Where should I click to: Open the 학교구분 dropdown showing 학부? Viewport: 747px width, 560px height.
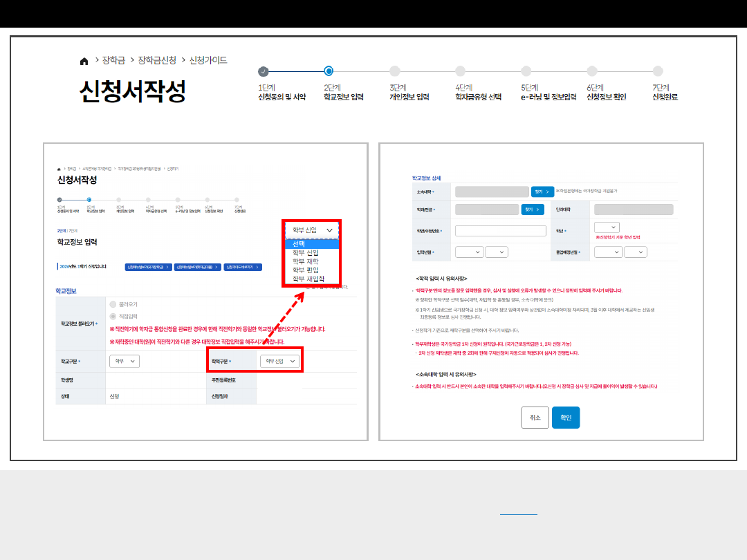tap(124, 361)
